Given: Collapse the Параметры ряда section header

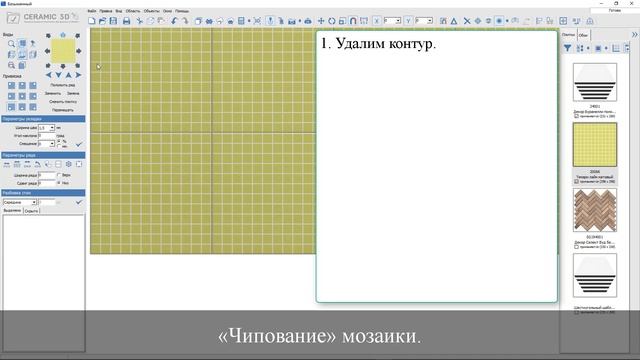Looking at the screenshot, I should [43, 155].
